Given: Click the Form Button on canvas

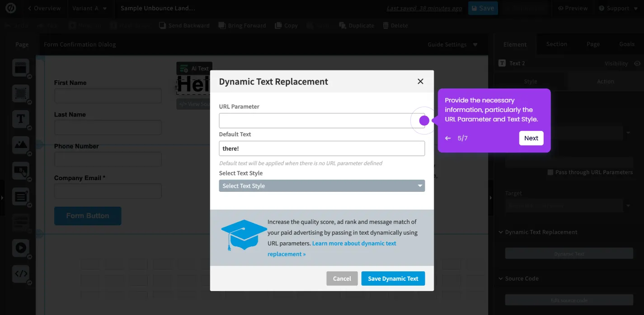Looking at the screenshot, I should [88, 216].
